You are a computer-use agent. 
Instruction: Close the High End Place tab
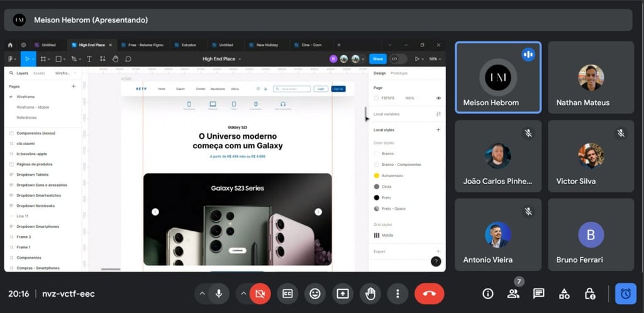[110, 45]
